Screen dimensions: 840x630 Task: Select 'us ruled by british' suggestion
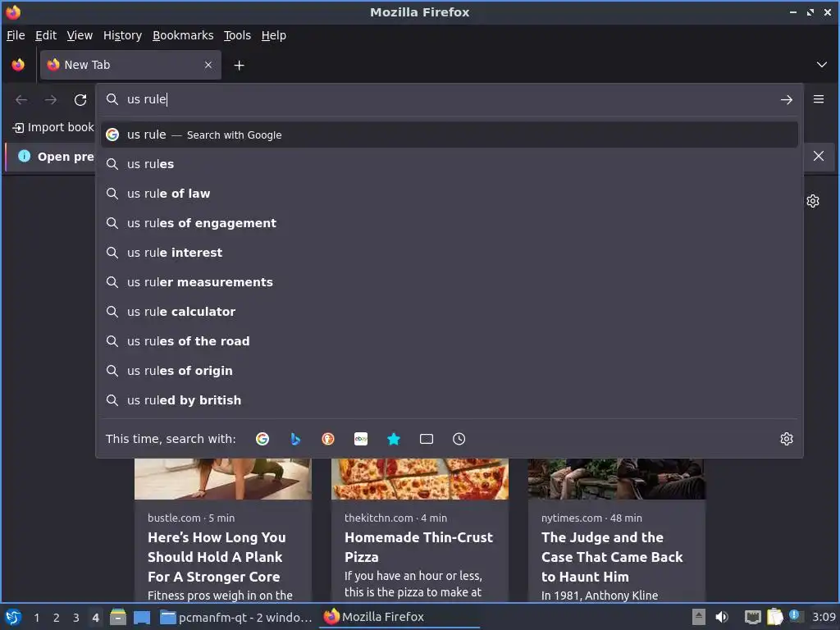point(449,399)
